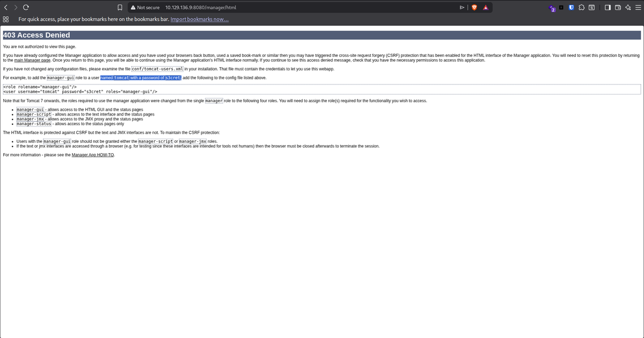Click manager-gui in the 'For example' sentence
Screen dimensions: 644x338
click(x=60, y=78)
